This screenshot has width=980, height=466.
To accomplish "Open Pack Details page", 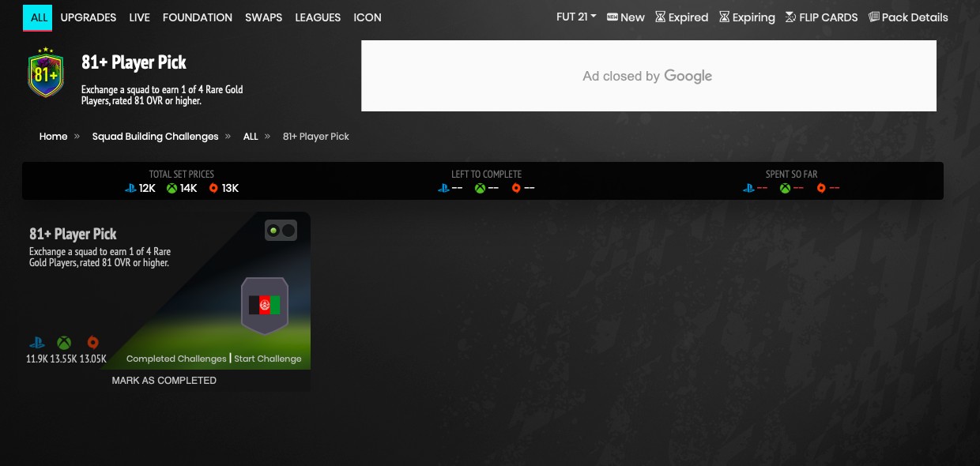I will point(908,17).
